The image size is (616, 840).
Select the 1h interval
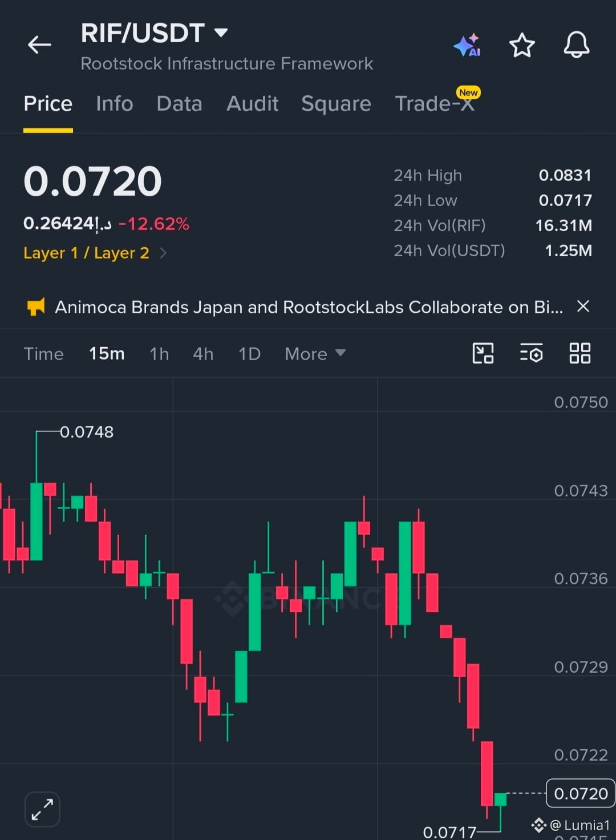[159, 354]
